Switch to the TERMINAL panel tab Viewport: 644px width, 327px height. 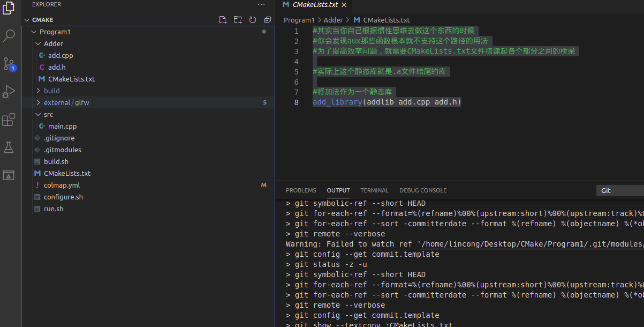tap(375, 190)
